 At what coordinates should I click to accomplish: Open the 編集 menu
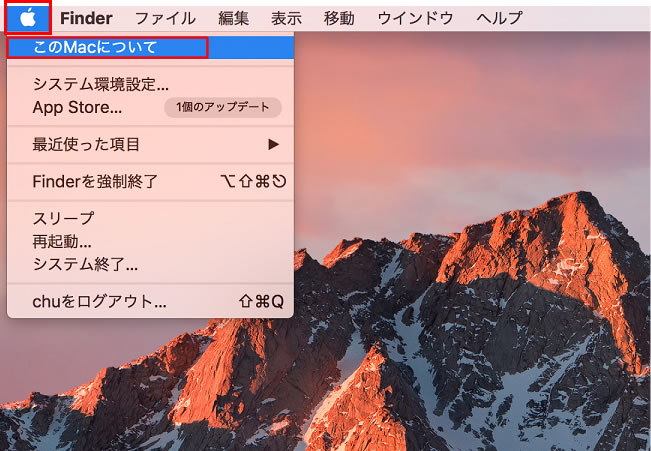(234, 18)
